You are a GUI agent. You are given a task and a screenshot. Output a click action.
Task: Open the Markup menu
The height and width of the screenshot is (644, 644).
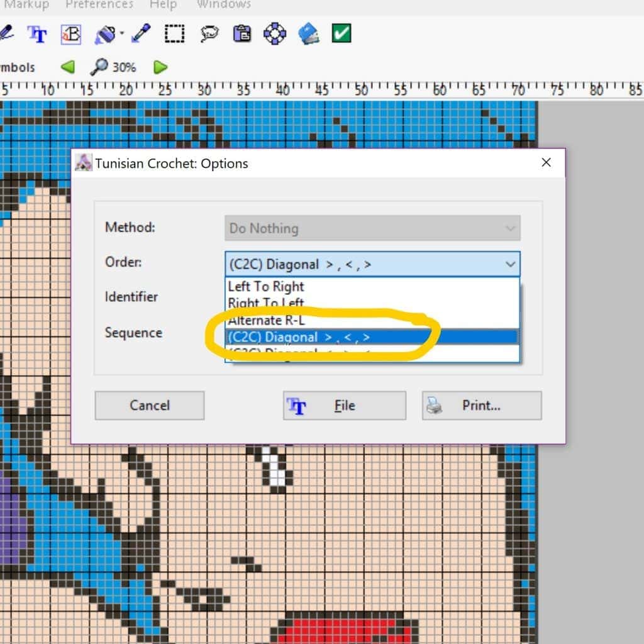point(26,4)
